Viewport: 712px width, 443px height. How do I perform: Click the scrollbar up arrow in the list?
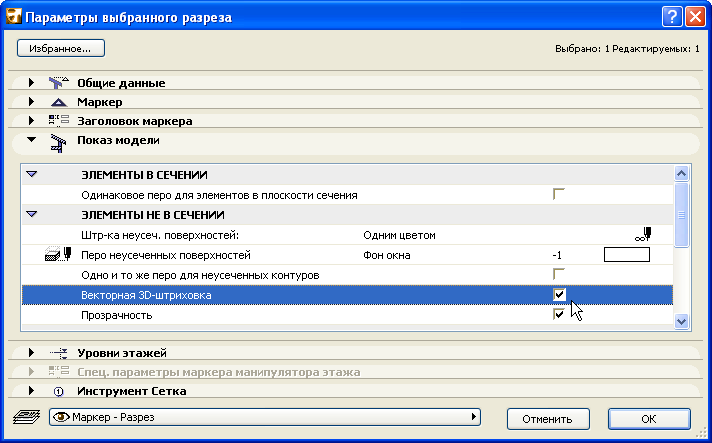coord(681,173)
